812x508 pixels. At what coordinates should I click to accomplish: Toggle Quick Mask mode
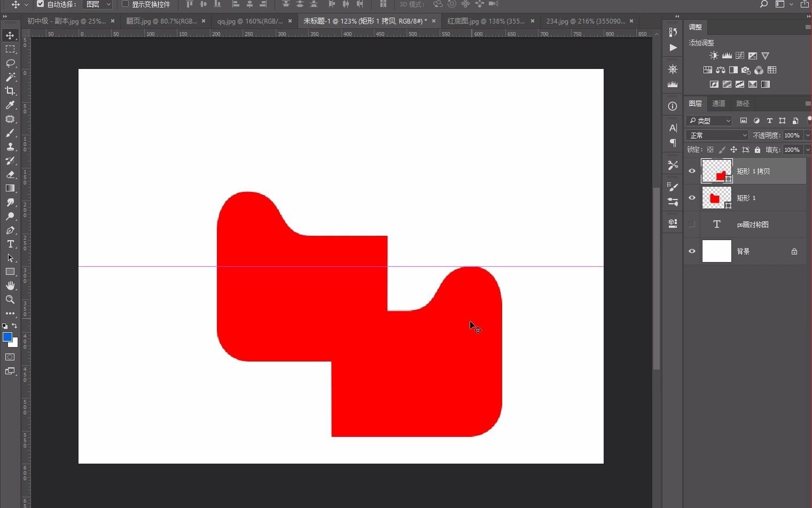pyautogui.click(x=10, y=357)
